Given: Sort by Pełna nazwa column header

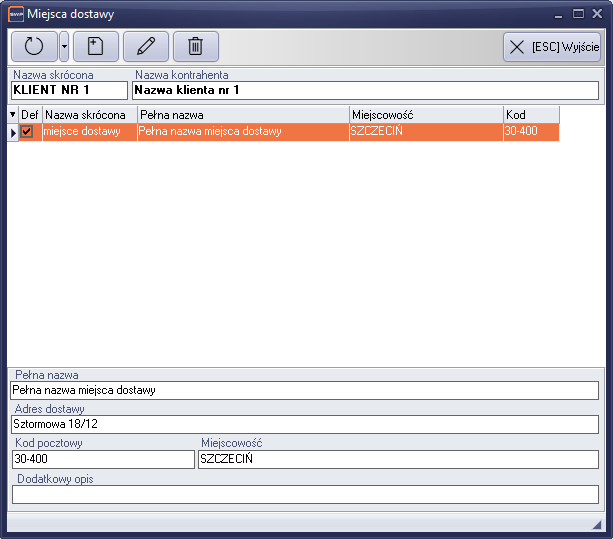Looking at the screenshot, I should click(243, 115).
